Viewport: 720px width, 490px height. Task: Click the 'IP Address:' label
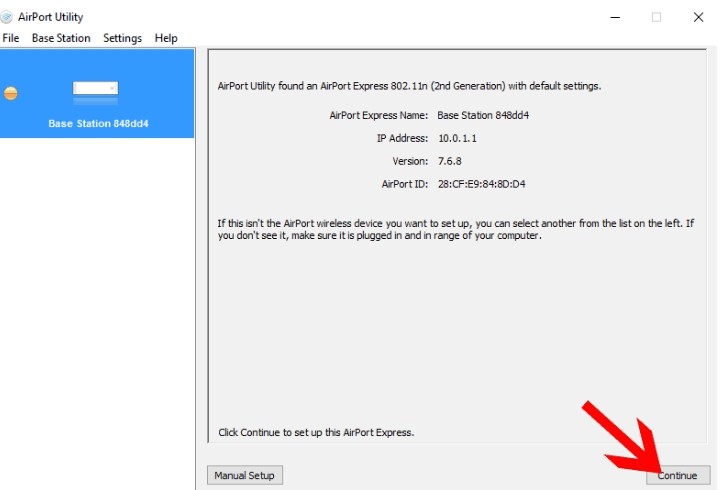[x=402, y=138]
